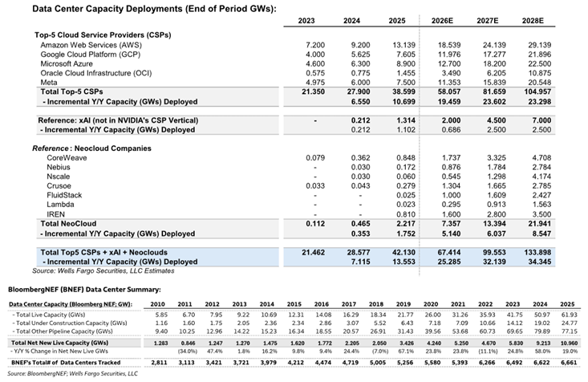This screenshot has width=588, height=382.
Task: Select the 2023 column header in top table
Action: tap(306, 21)
